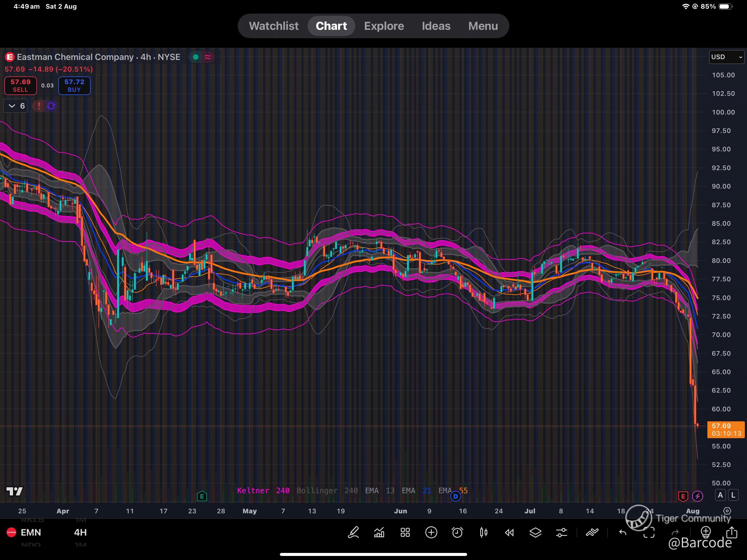Open the drawing tools pencil icon
The image size is (747, 560).
click(353, 533)
